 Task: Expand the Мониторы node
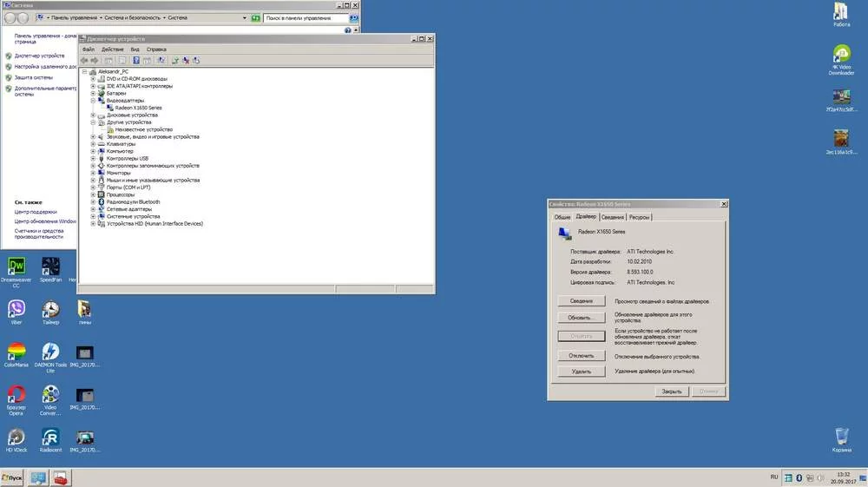[93, 173]
